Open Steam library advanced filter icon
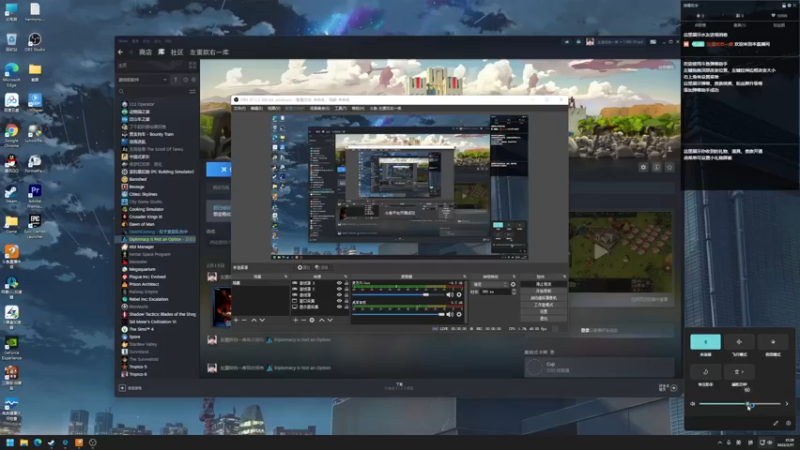Viewport: 800px width, 450px height. [192, 91]
